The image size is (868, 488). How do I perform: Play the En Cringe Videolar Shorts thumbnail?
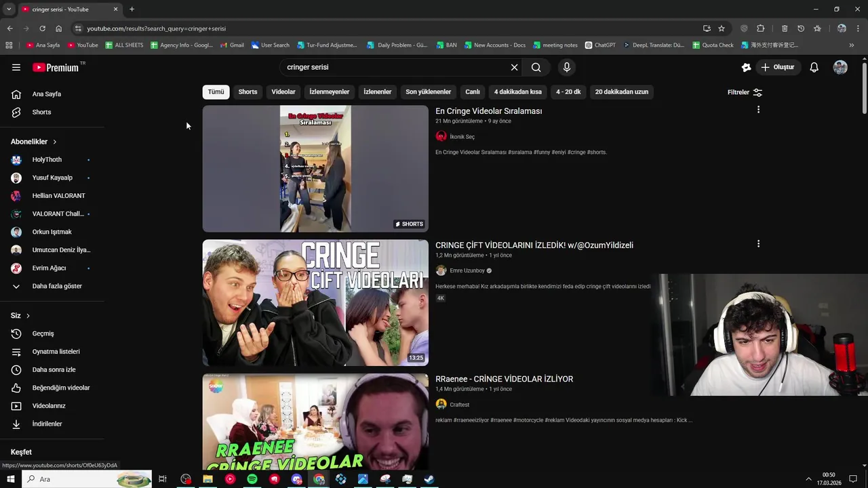click(315, 169)
